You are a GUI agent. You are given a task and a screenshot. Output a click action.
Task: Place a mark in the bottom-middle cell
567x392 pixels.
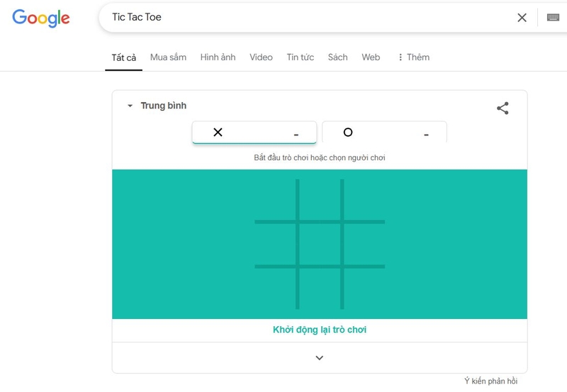click(320, 289)
